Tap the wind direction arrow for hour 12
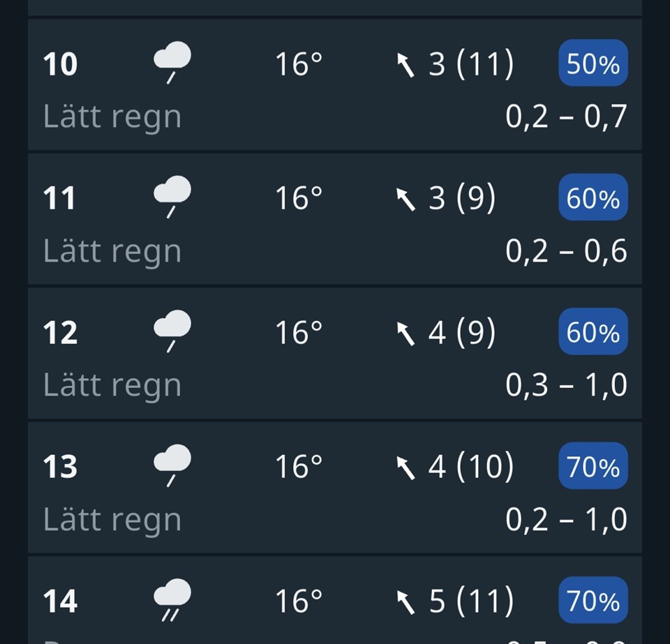This screenshot has height=644, width=670. point(405,334)
